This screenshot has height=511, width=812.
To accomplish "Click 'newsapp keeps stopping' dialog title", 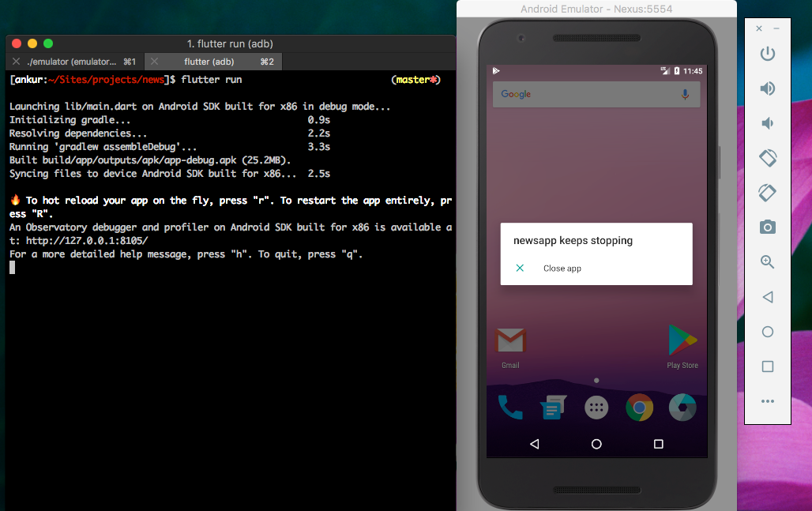I will pos(573,241).
